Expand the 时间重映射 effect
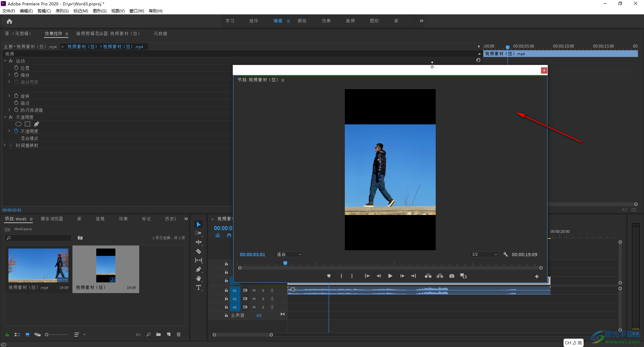Screen dimensions: 644x347 coord(5,145)
